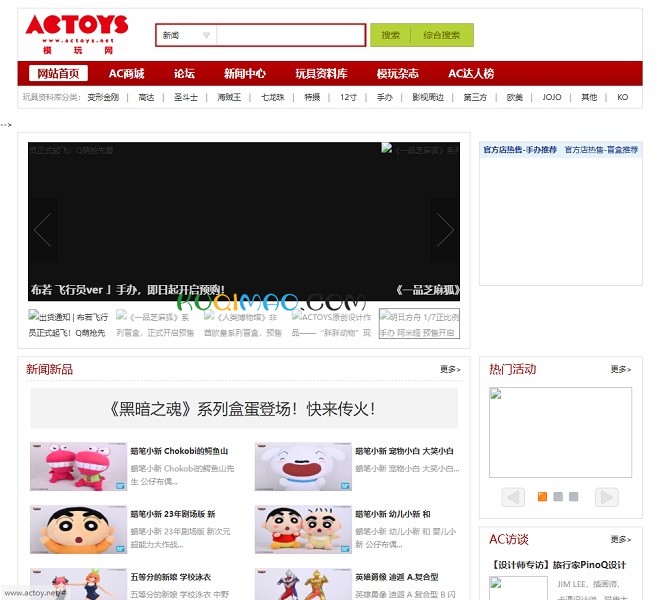Click next arrow under 热门活动 slider
657x600 pixels.
607,497
